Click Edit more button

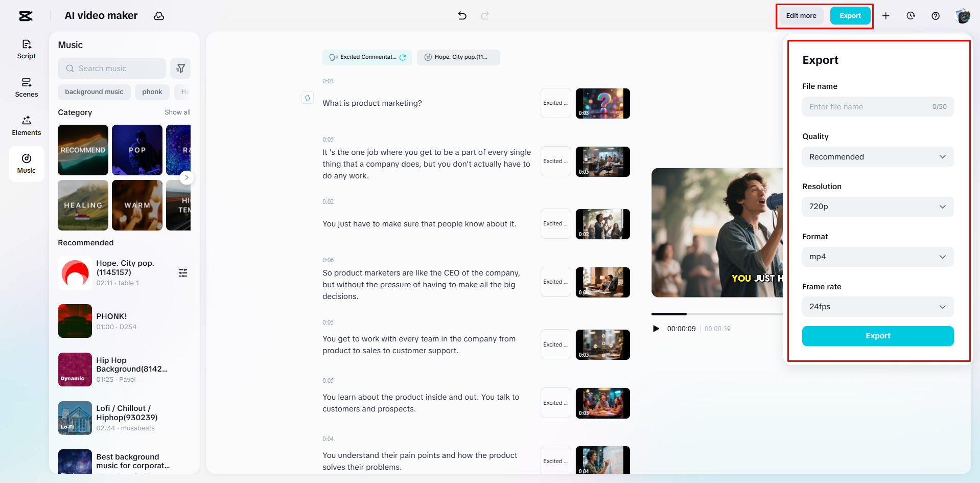tap(801, 16)
